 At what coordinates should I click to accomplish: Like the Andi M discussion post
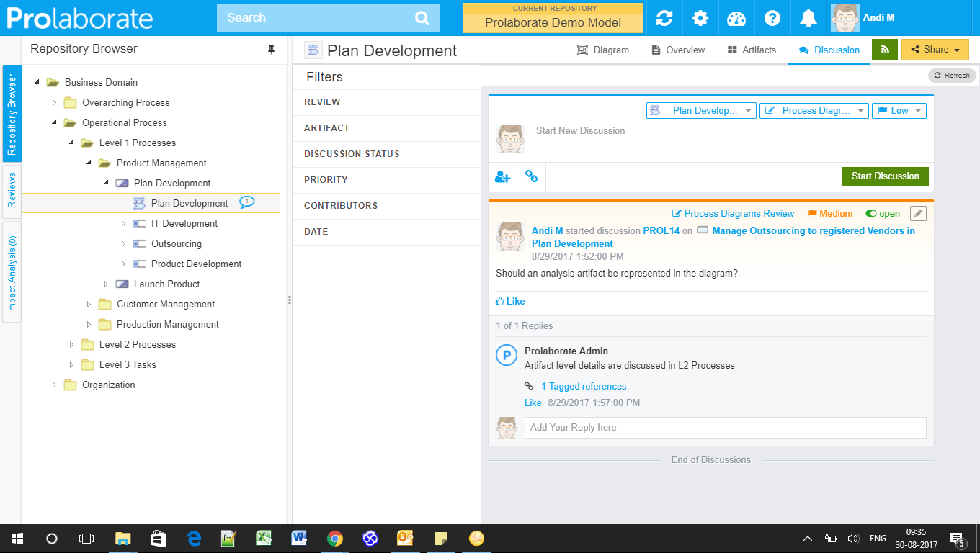(x=510, y=301)
